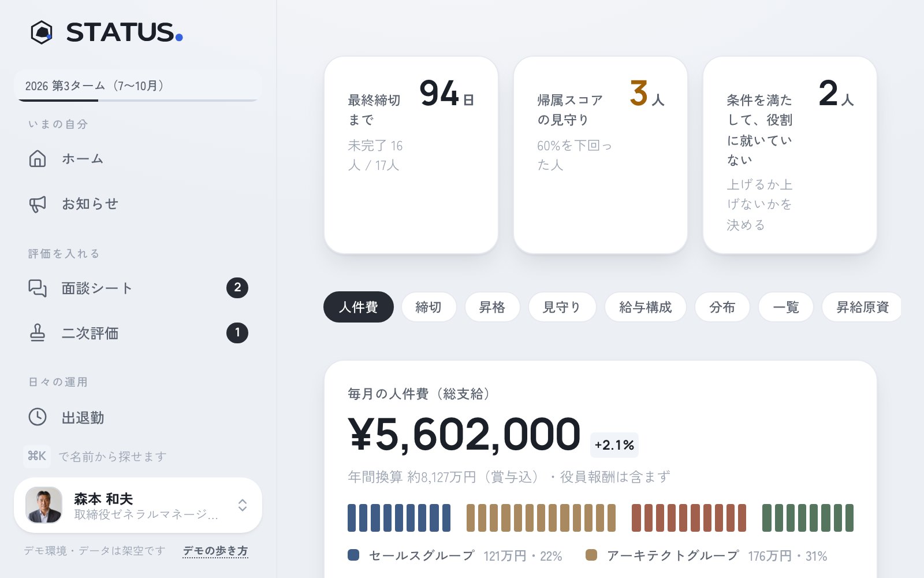Screen dimensions: 924x578
Task: Switch to the 昇給原資 tab
Action: (x=862, y=307)
